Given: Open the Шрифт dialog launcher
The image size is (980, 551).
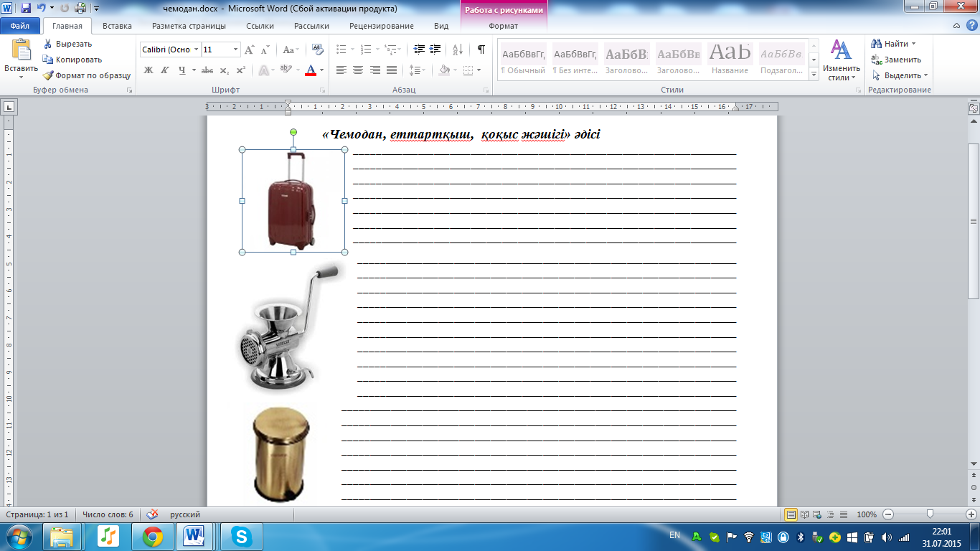Looking at the screenshot, I should 323,90.
